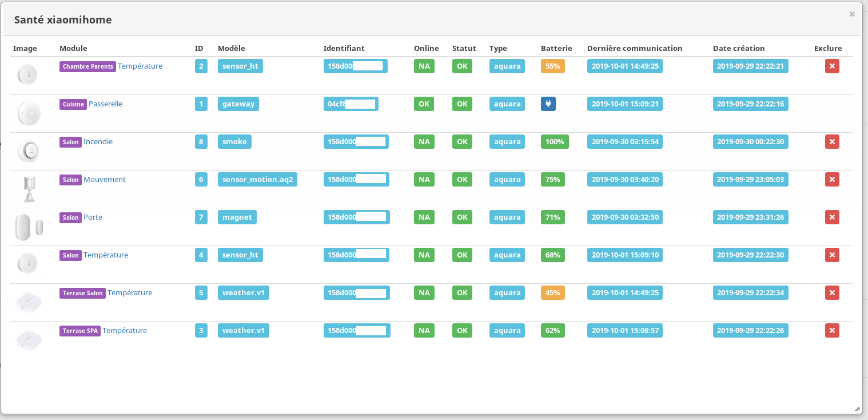The image size is (868, 420).
Task: Click the Terrase Salon weather sensor image
Action: [x=29, y=302]
